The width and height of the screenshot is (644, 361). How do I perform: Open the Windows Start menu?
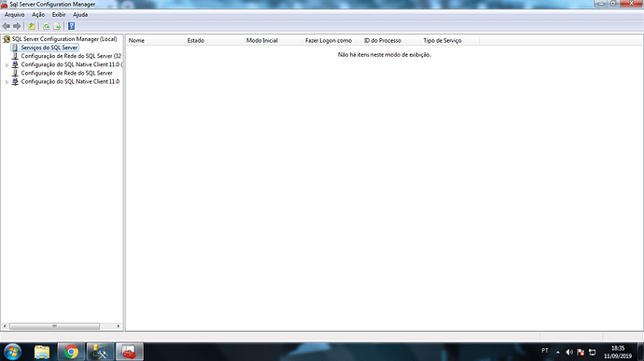coord(12,352)
